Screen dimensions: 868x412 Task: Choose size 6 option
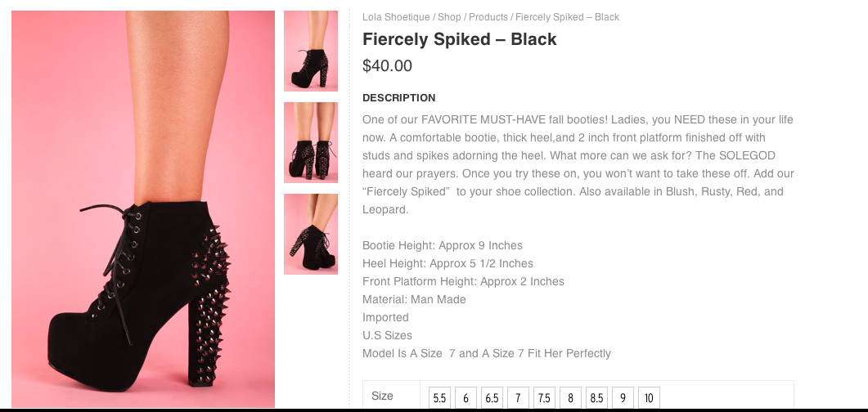[x=465, y=398]
